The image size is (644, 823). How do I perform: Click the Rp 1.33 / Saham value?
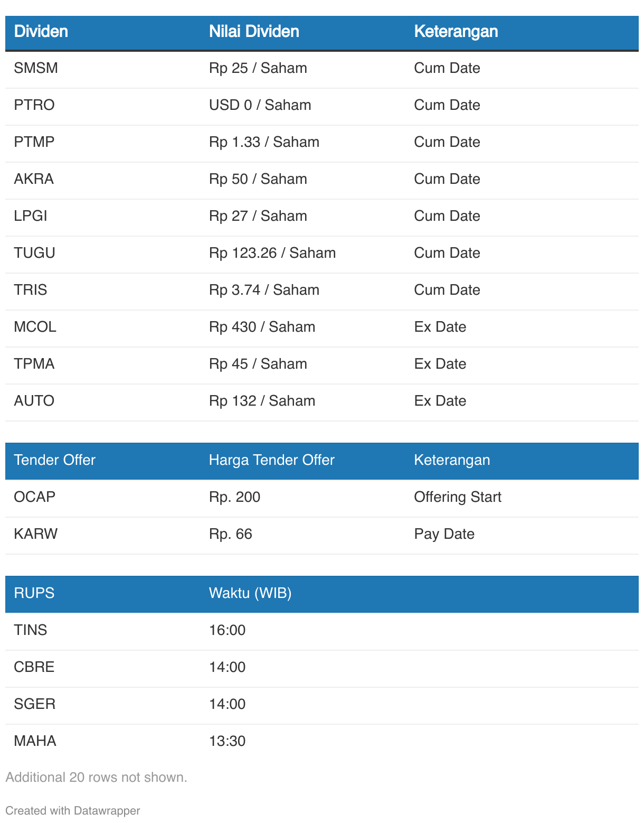point(264,142)
